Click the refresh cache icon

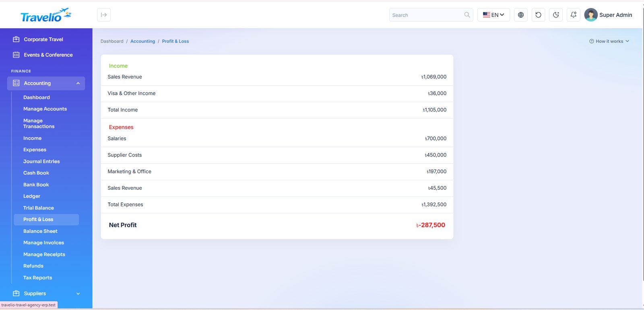(x=539, y=15)
